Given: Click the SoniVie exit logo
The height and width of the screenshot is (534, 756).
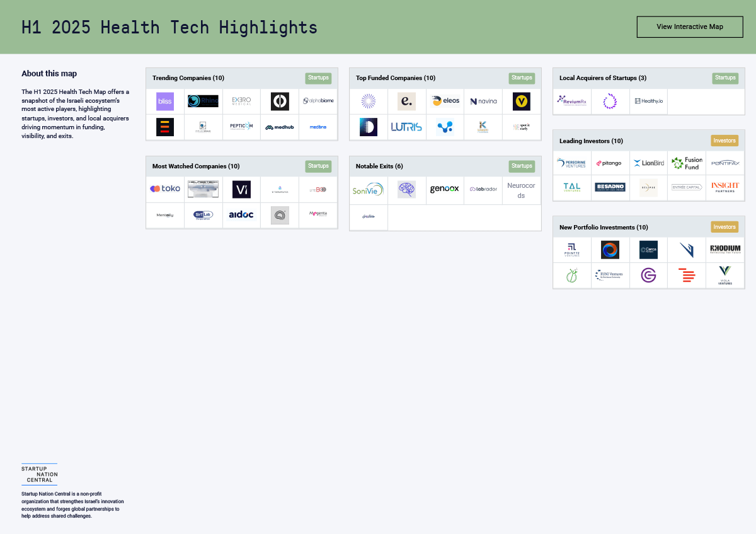Looking at the screenshot, I should point(369,189).
